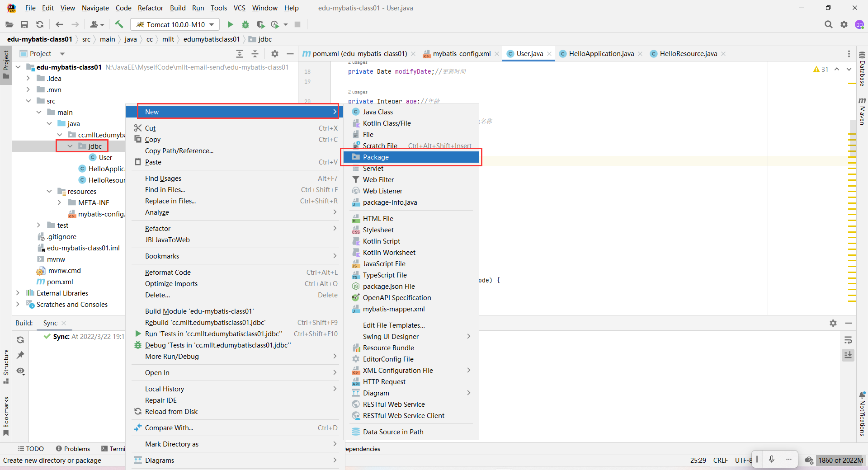The height and width of the screenshot is (470, 868).
Task: Toggle the Project tool window stripe button
Action: pos(6,64)
